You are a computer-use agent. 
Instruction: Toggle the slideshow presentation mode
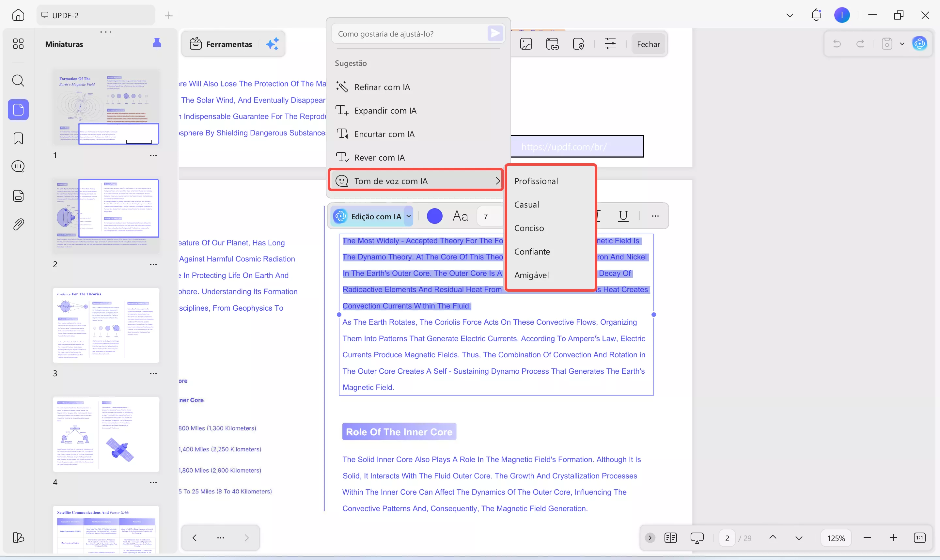[x=697, y=538]
